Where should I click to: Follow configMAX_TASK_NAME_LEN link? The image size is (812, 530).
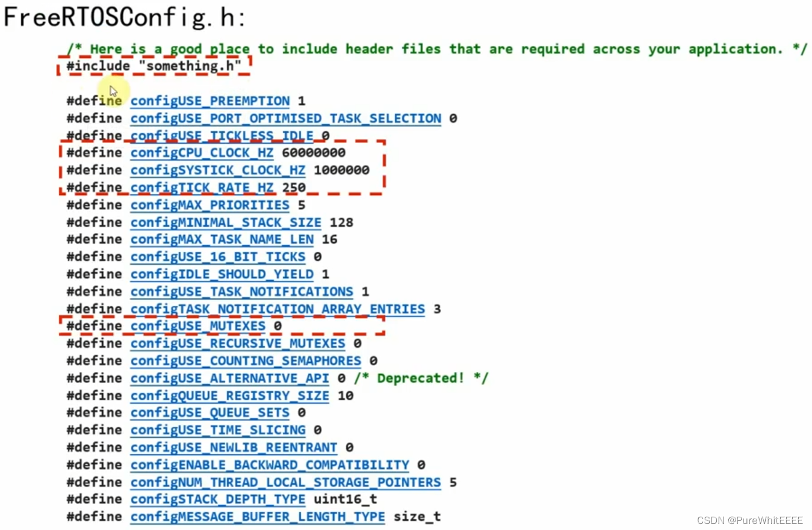pyautogui.click(x=222, y=239)
